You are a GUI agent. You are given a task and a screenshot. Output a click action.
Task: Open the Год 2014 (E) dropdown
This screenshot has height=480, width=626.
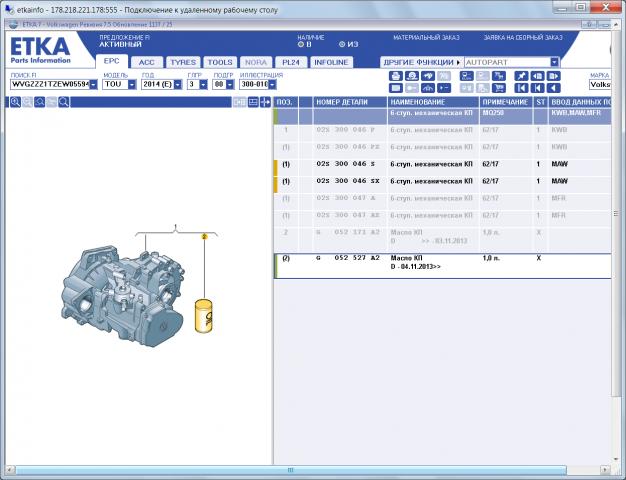pos(178,84)
